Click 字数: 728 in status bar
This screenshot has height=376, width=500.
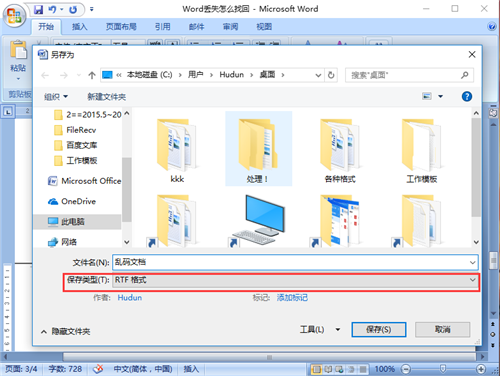[x=65, y=369]
